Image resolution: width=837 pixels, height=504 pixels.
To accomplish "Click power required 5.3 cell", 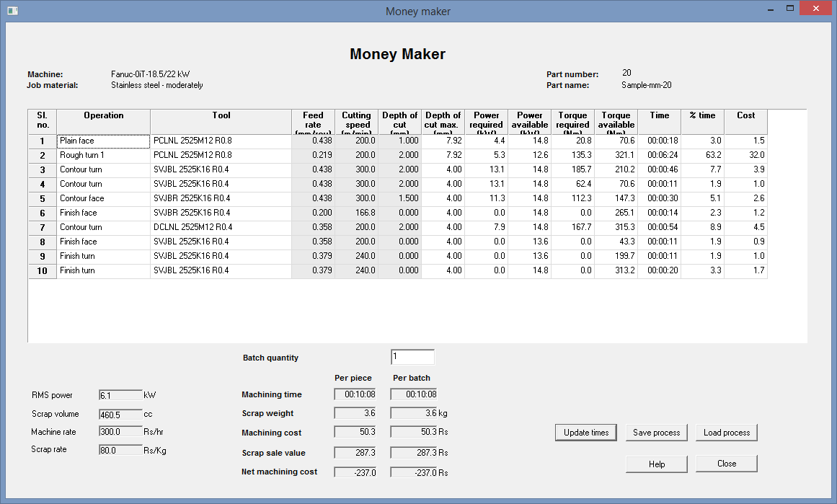I will tap(487, 155).
